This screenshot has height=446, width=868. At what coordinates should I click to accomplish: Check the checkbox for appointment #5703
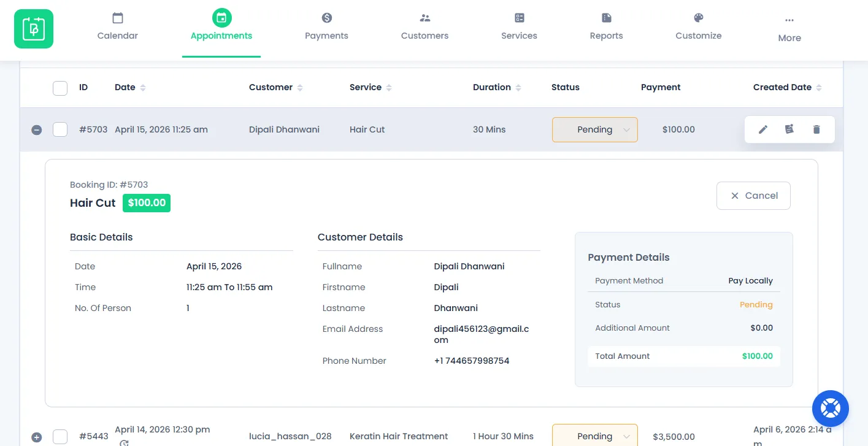click(x=60, y=129)
